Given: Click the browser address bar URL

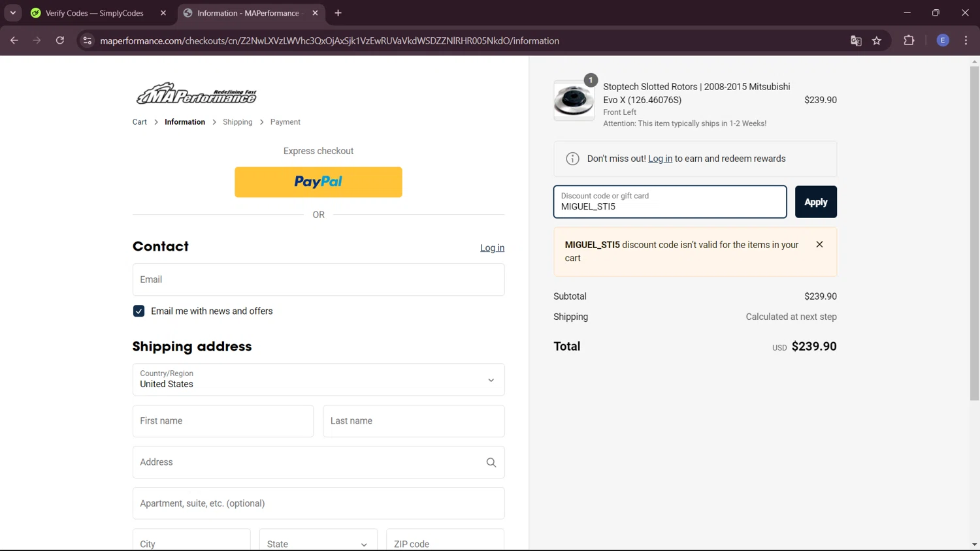Looking at the screenshot, I should pyautogui.click(x=329, y=40).
